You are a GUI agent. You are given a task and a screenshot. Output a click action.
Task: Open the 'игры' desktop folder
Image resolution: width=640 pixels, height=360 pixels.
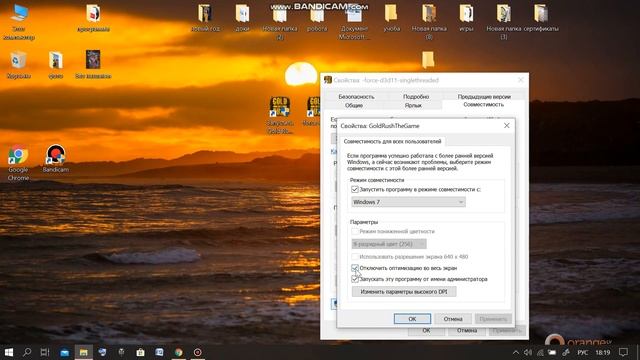point(466,18)
